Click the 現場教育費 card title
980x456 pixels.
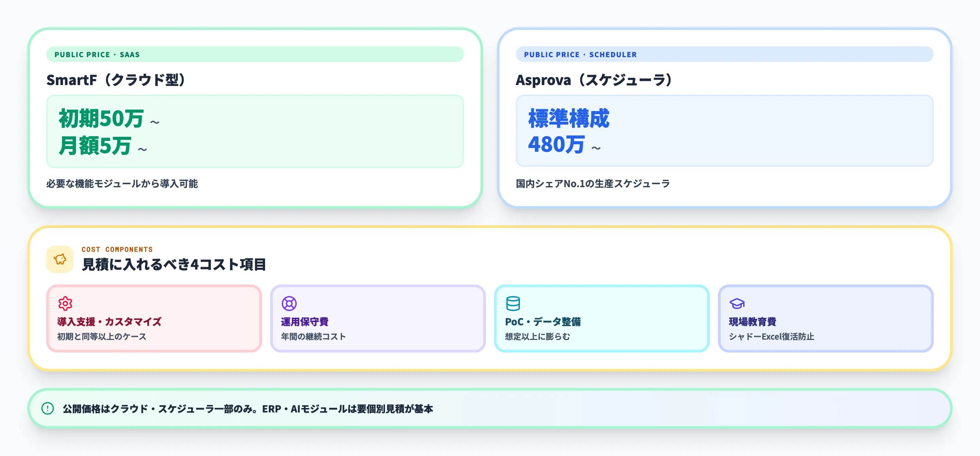click(x=752, y=322)
